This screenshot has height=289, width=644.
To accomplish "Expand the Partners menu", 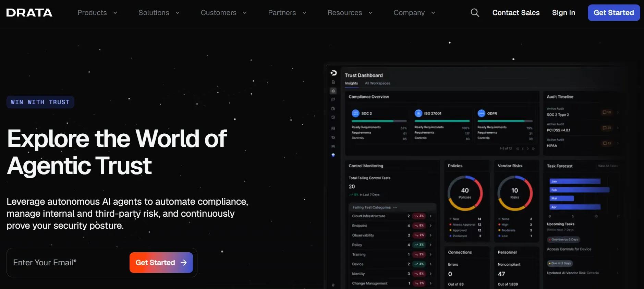I will coord(287,13).
